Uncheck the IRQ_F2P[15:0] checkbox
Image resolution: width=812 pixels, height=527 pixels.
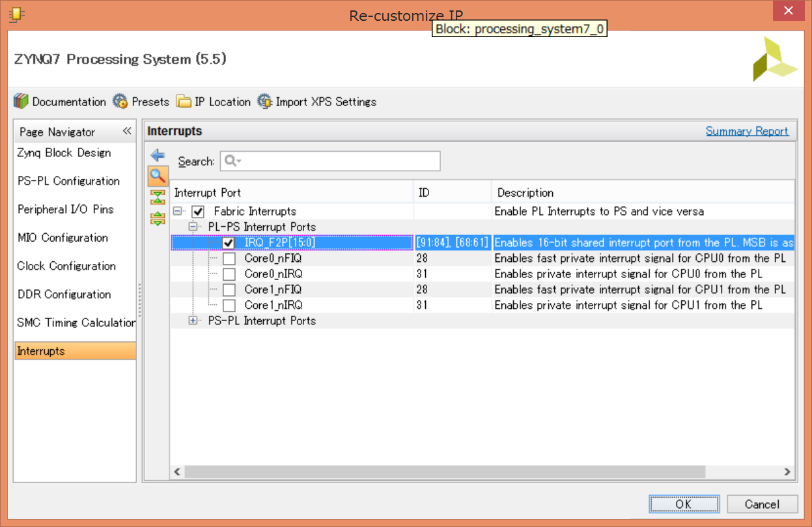click(x=229, y=243)
